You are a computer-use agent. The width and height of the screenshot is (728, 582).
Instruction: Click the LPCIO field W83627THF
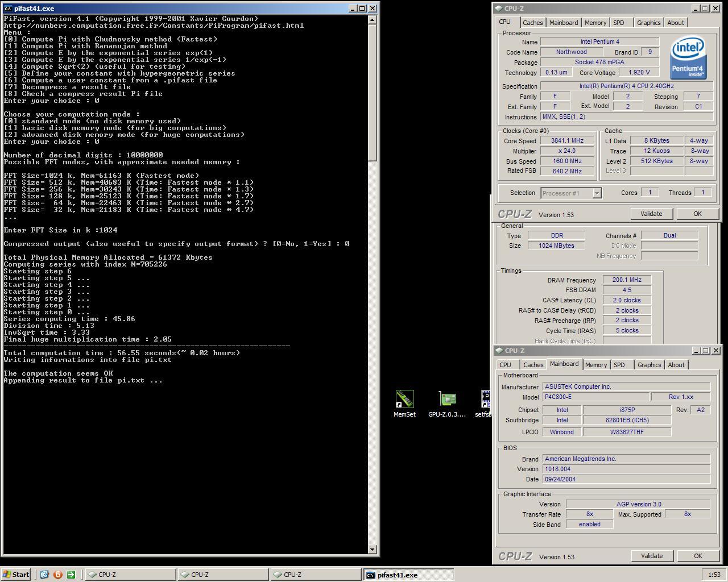[x=627, y=432]
